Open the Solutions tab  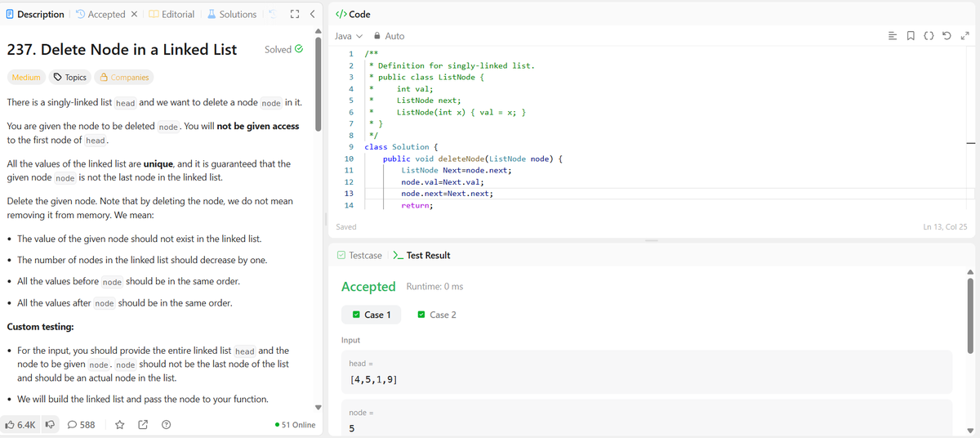[x=231, y=14]
